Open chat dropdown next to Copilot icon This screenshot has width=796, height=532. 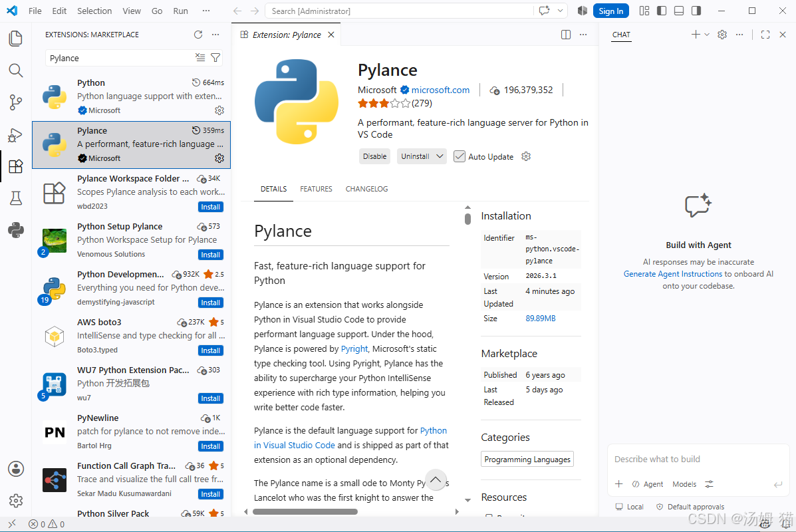point(560,11)
